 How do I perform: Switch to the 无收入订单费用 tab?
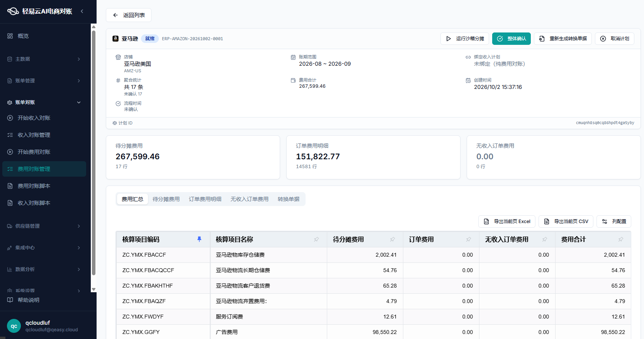pyautogui.click(x=250, y=199)
